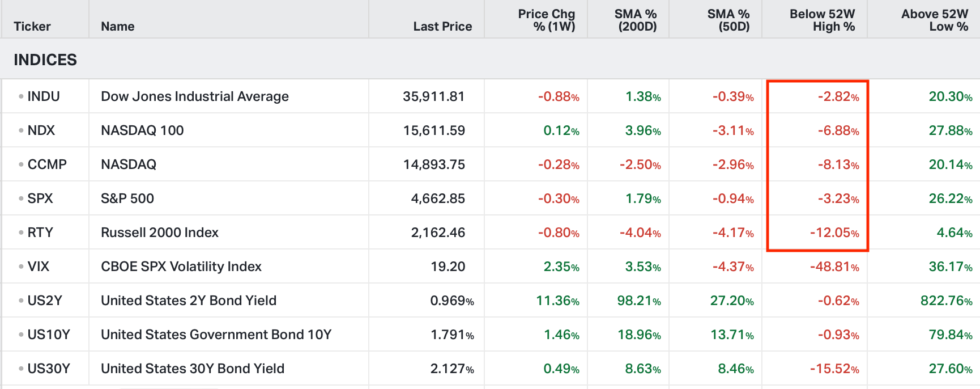
Task: Sort by Above 52W Low % header
Action: tap(935, 20)
